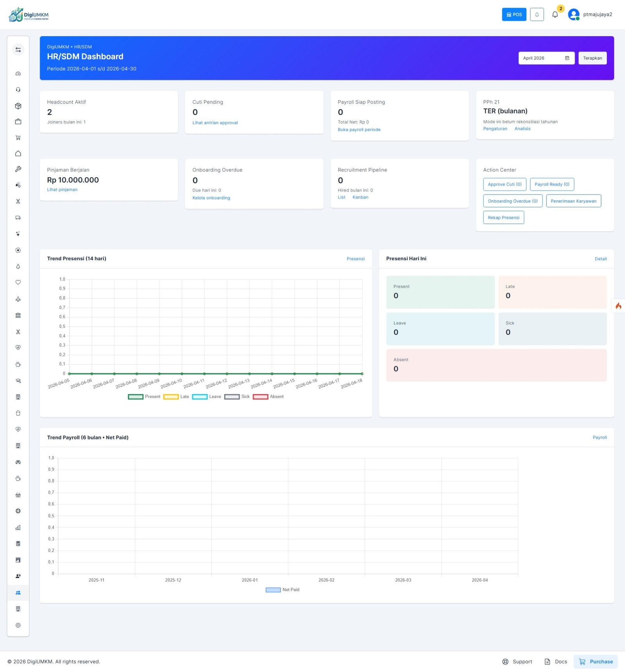Viewport: 625px width, 672px height.
Task: Select the airplane icon in sidebar
Action: pos(18,299)
